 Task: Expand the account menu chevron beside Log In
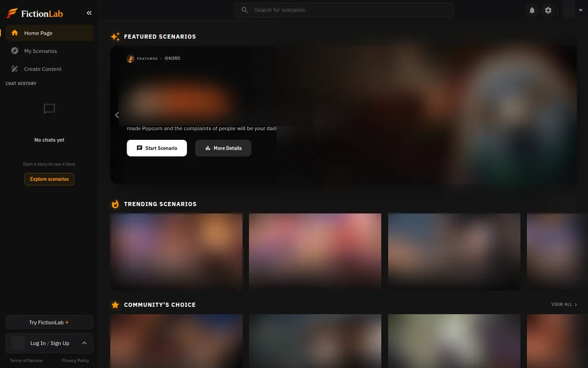pos(85,343)
